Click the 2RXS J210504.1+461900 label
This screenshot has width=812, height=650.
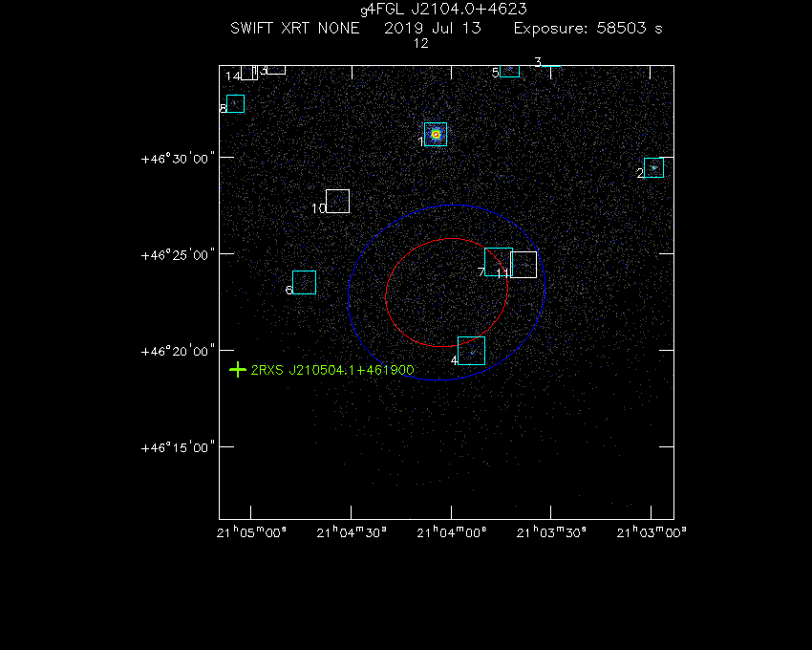click(x=332, y=370)
